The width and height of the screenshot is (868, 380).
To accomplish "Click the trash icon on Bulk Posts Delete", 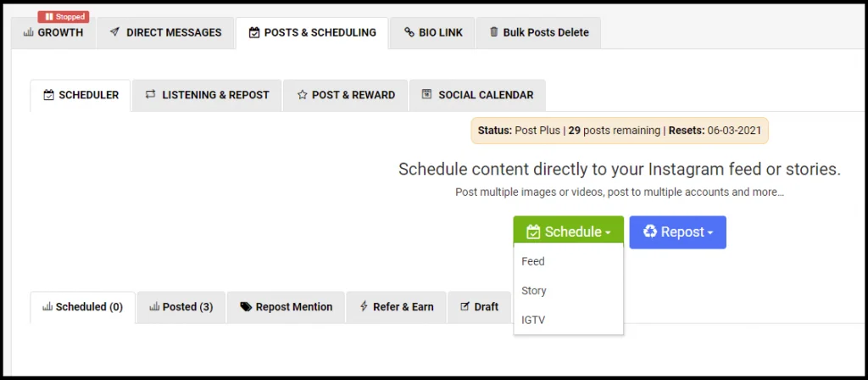I will tap(493, 33).
